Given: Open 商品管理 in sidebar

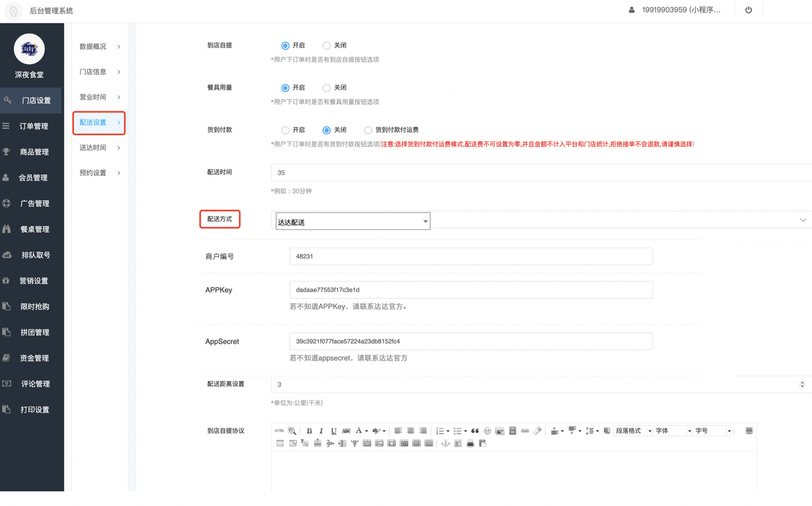Looking at the screenshot, I should (32, 152).
